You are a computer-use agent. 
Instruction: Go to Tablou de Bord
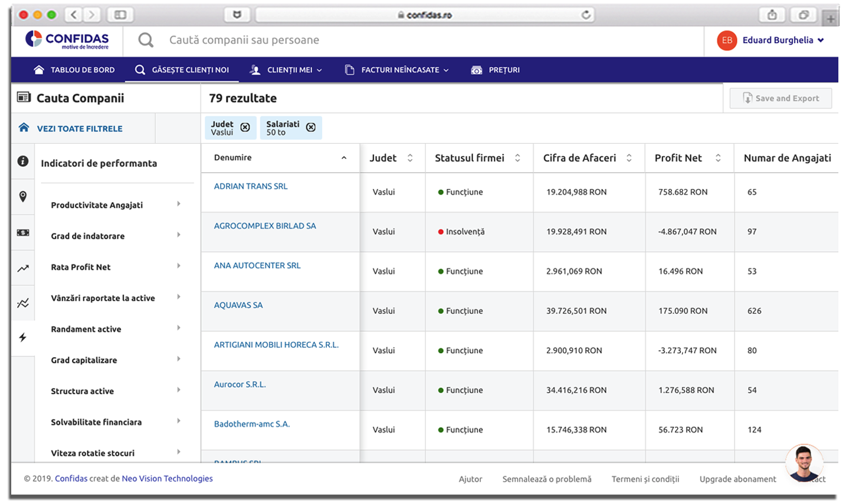(x=74, y=70)
